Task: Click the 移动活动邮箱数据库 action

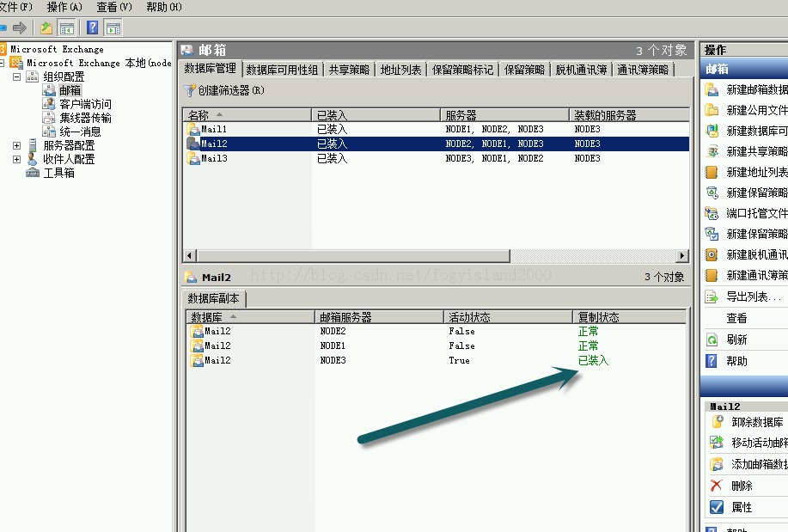Action: (748, 443)
